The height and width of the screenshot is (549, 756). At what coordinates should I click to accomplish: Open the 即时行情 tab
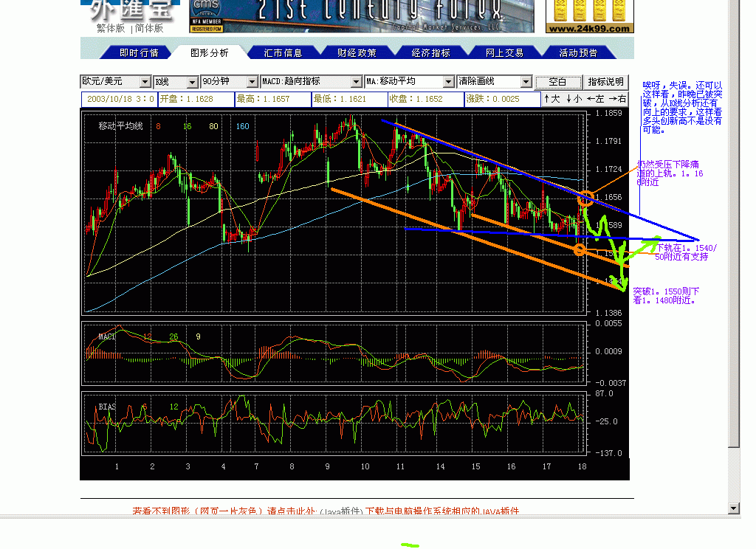(139, 52)
